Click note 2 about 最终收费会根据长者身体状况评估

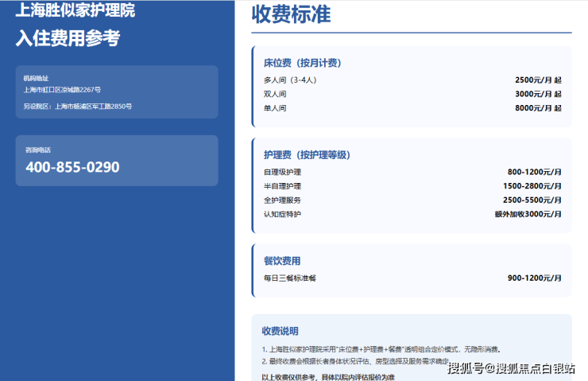tap(355, 361)
